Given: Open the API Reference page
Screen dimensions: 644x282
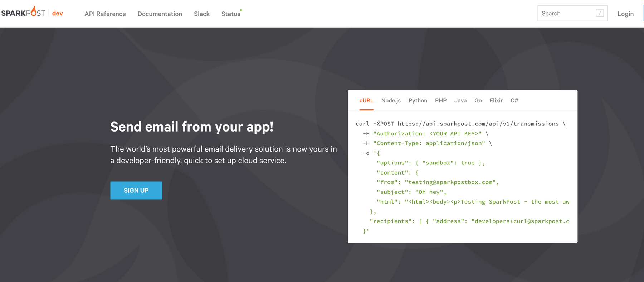Looking at the screenshot, I should pyautogui.click(x=105, y=14).
